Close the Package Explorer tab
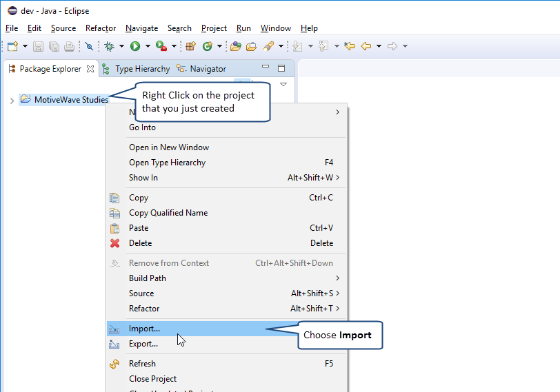560x392 pixels. tap(90, 69)
